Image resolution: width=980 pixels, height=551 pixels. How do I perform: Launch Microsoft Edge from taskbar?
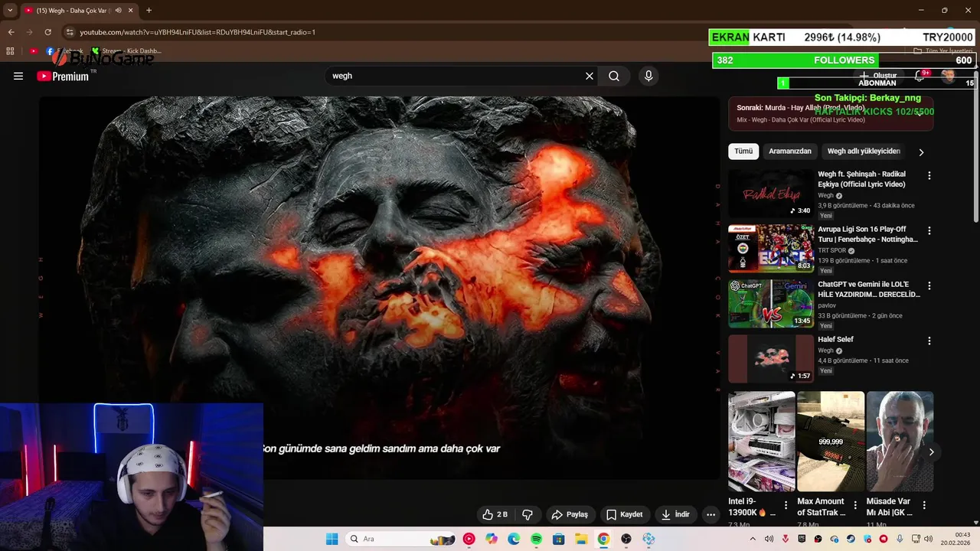pos(514,539)
